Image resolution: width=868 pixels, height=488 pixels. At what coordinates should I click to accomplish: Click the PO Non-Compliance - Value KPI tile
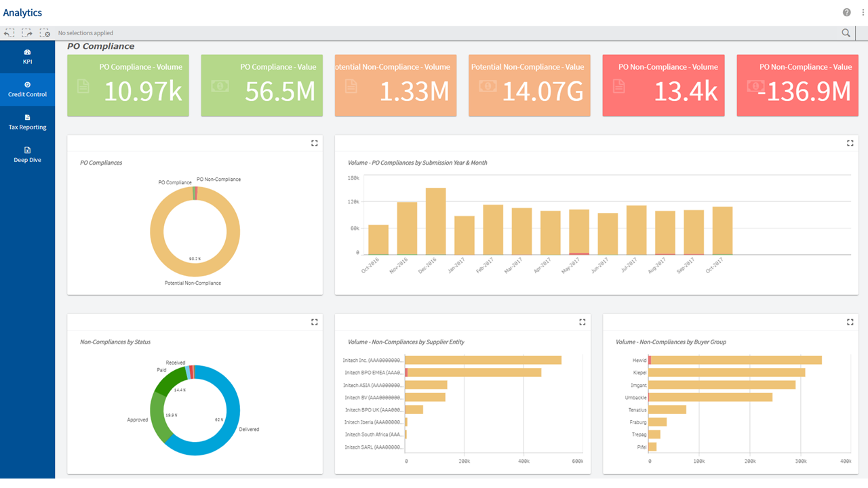(x=797, y=85)
